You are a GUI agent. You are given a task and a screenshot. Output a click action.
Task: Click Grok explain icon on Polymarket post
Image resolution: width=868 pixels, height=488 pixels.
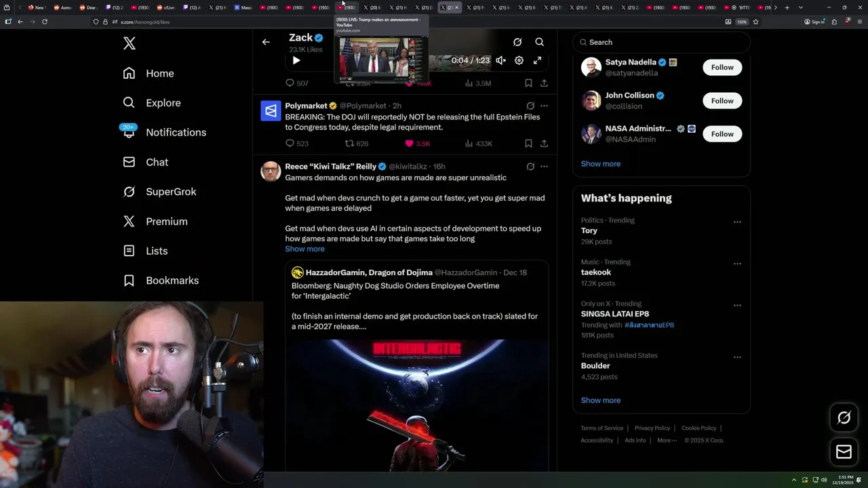[530, 106]
